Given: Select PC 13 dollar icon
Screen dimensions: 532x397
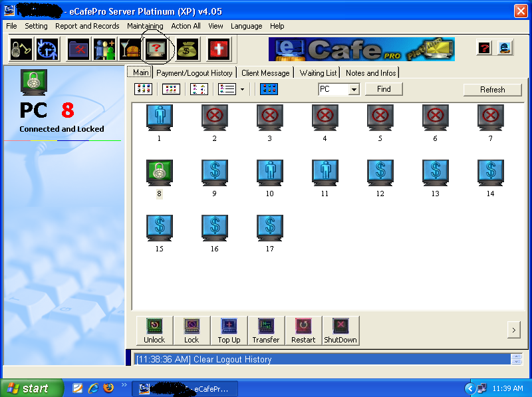Looking at the screenshot, I should [x=436, y=173].
